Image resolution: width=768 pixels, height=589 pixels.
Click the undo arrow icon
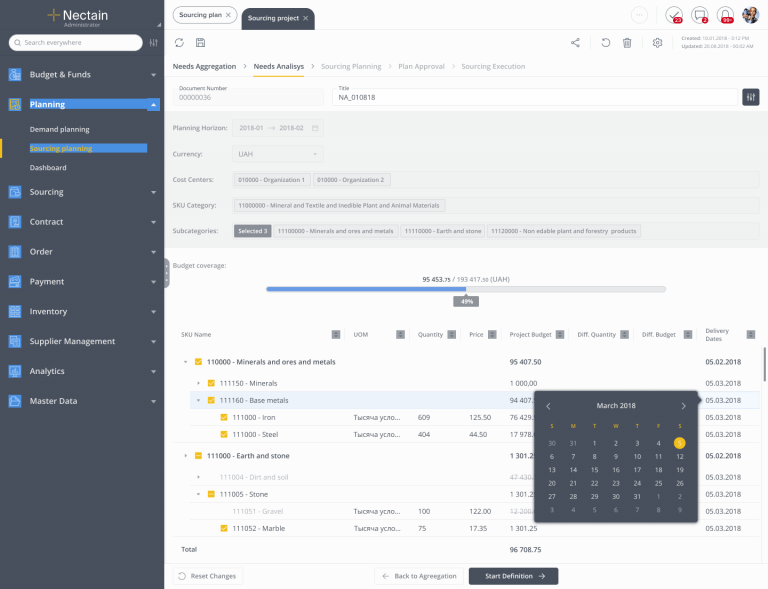tap(606, 43)
